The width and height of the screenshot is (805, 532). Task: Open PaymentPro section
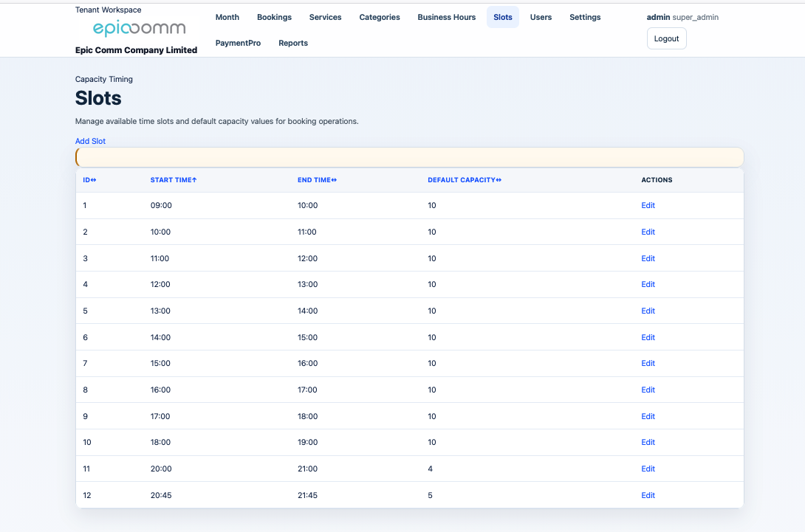click(x=238, y=43)
